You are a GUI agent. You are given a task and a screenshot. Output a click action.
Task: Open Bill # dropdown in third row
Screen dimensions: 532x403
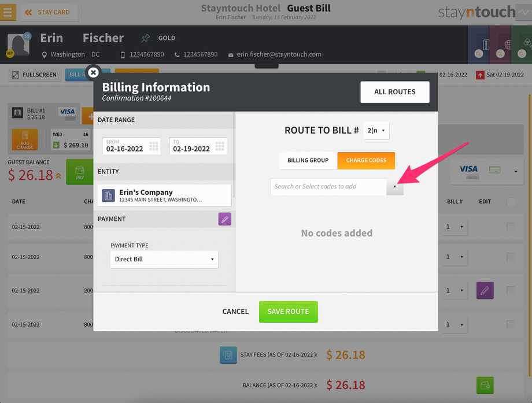click(x=455, y=290)
